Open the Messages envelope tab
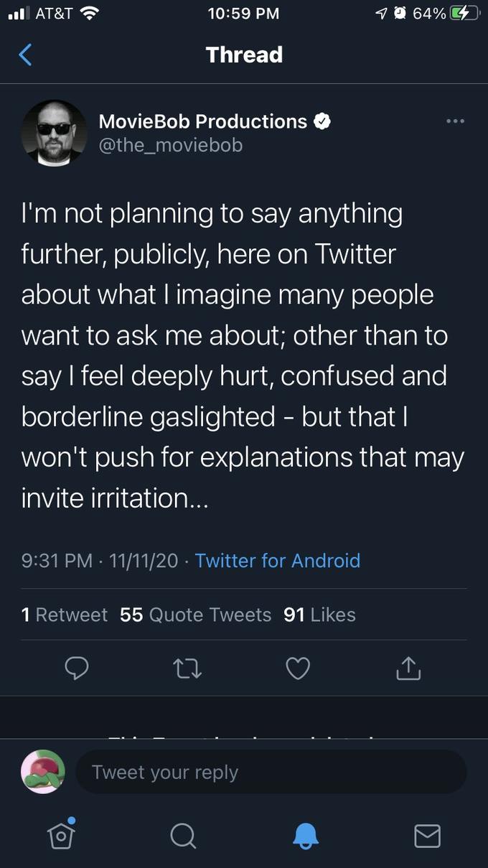Viewport: 488px width, 868px height. 427,835
